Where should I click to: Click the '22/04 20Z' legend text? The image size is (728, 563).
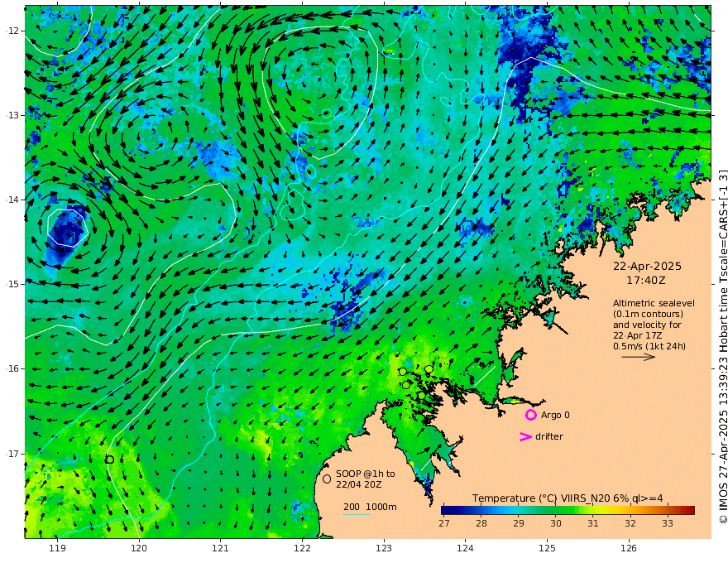click(359, 484)
